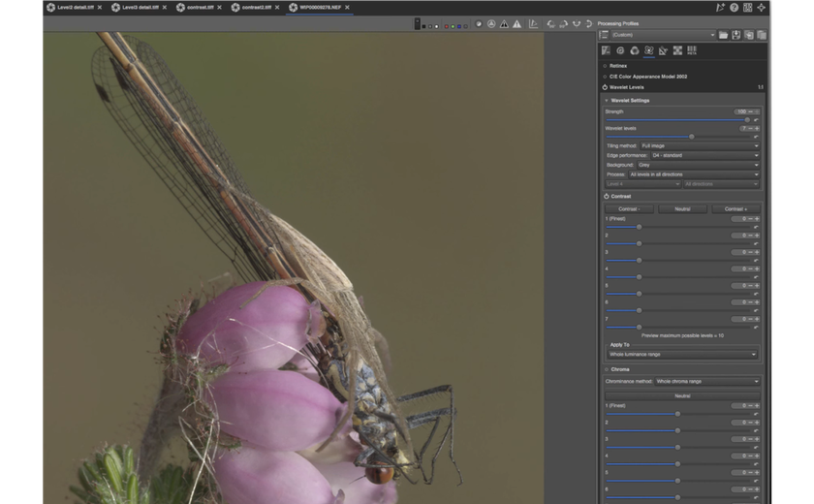Flip the image vertically

click(589, 24)
